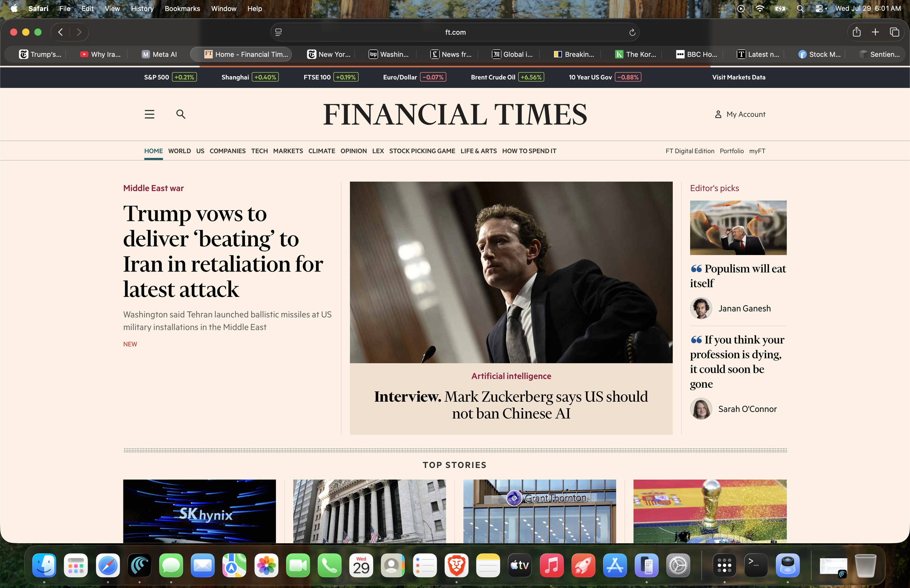Open System Settings from the Dock

coord(678,565)
